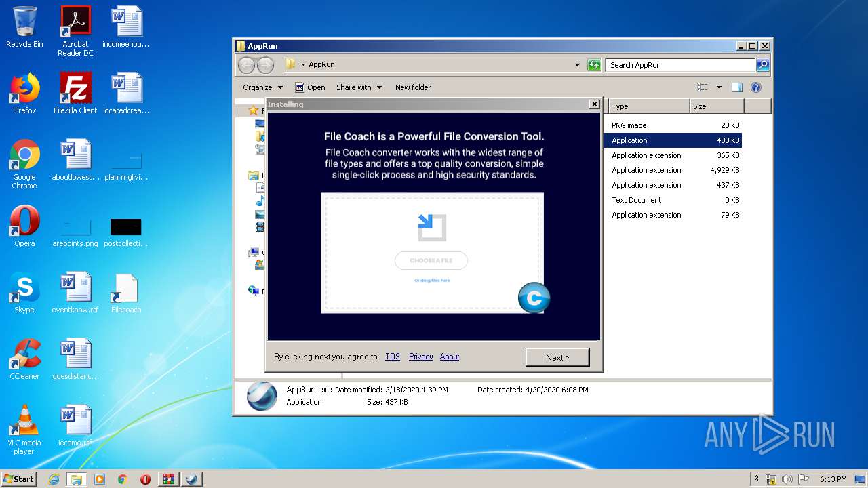This screenshot has width=868, height=488.
Task: Click the CHOOSE A FILE button graphic
Action: [x=431, y=260]
